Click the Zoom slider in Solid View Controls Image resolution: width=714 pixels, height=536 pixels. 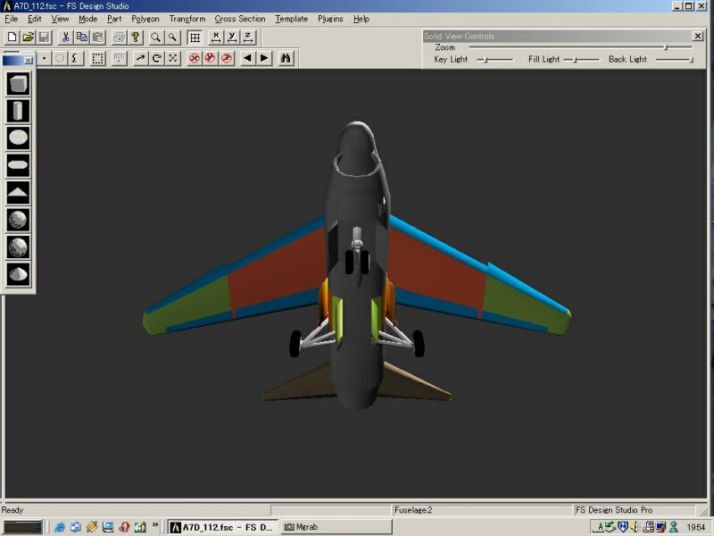[581, 47]
